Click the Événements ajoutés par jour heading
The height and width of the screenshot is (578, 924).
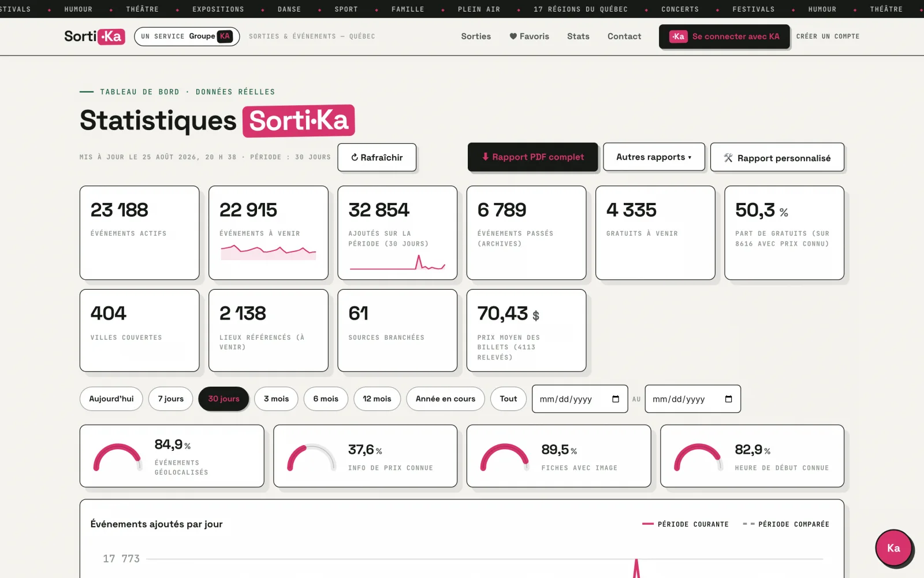coord(157,524)
